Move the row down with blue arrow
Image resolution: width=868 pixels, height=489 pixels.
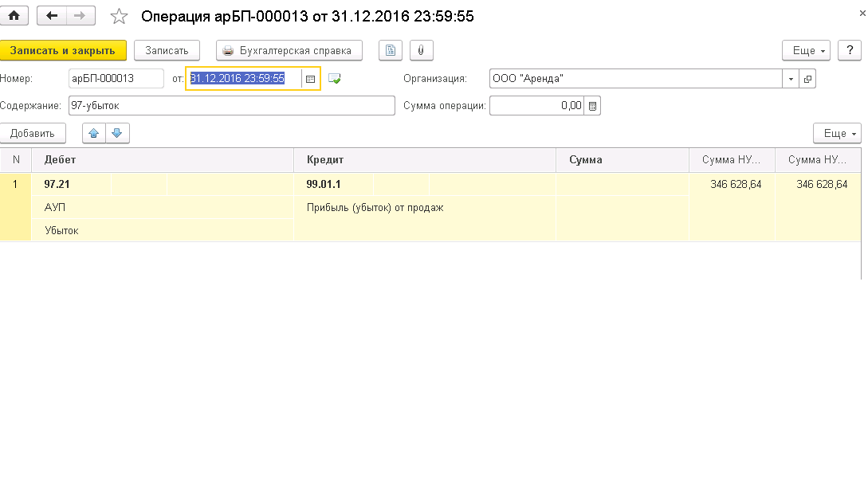click(x=116, y=133)
